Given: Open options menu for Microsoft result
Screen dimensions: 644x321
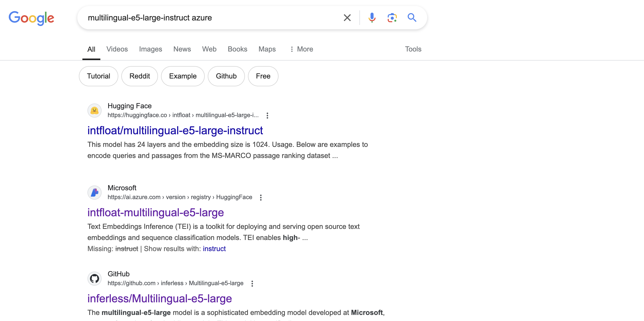Looking at the screenshot, I should pyautogui.click(x=261, y=198).
